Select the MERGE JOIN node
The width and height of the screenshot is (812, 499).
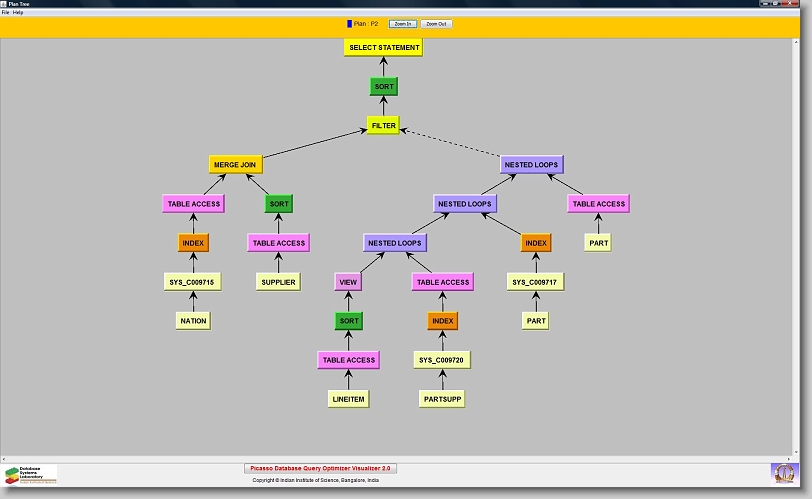pos(235,164)
